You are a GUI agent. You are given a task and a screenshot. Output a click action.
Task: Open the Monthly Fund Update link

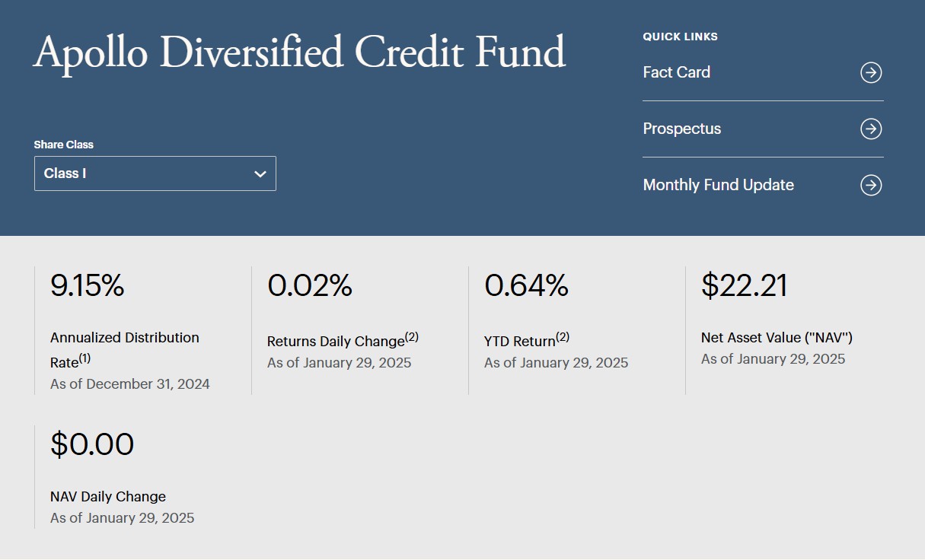tap(718, 185)
